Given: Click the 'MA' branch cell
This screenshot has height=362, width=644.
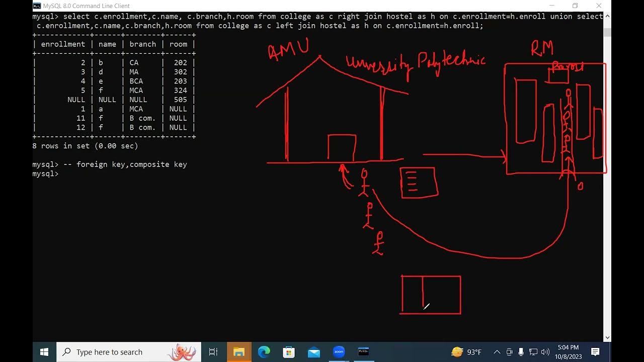Looking at the screenshot, I should point(134,72).
